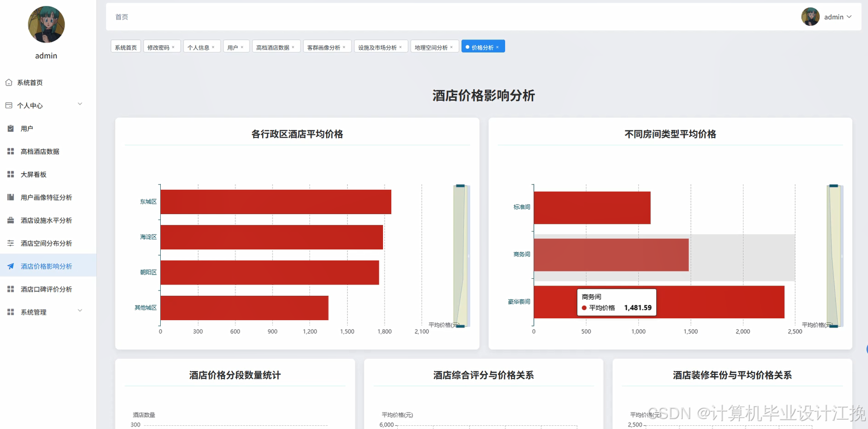Click the district chart zoom slider top handle
Viewport: 868px width, 429px height.
pyautogui.click(x=460, y=186)
